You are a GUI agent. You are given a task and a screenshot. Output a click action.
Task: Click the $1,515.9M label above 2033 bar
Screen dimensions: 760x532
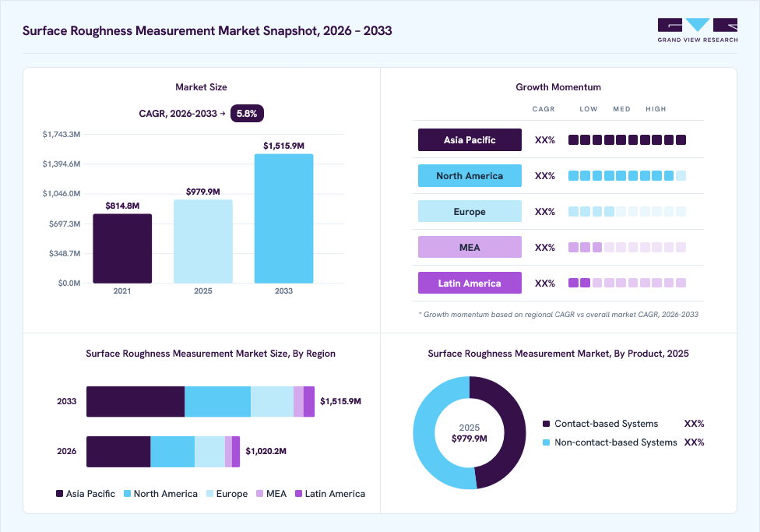[x=283, y=146]
